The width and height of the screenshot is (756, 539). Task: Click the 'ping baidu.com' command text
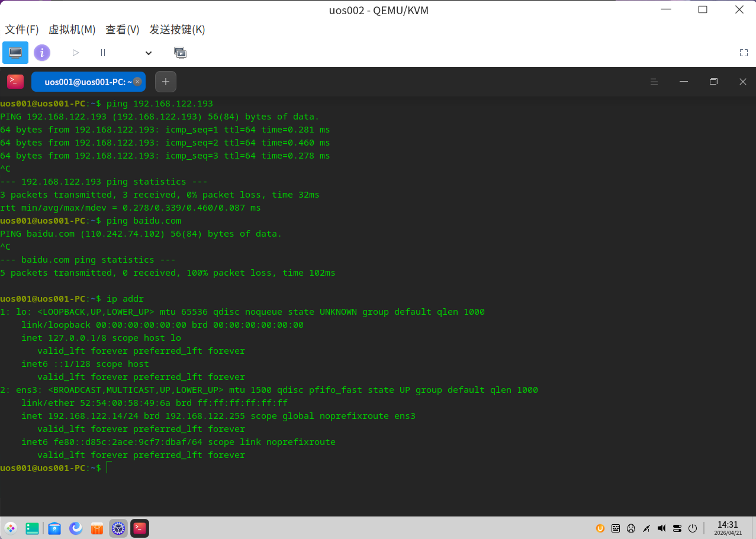coord(144,221)
